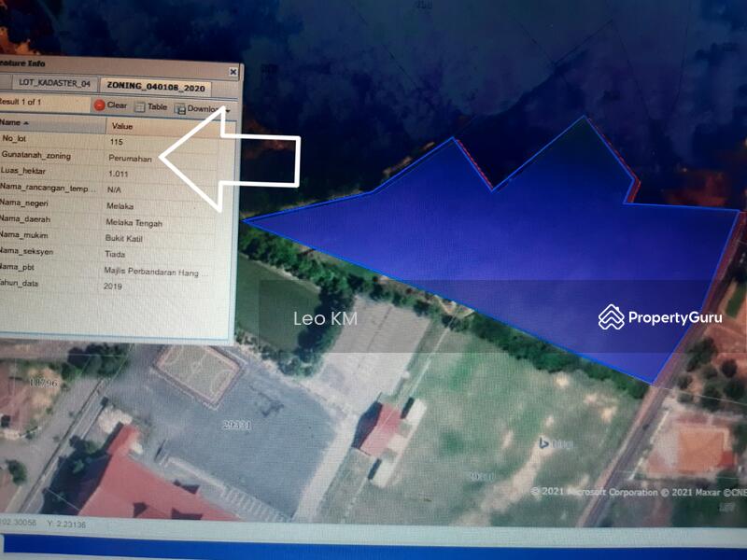
Task: Click the red Clear icon
Action: (x=99, y=105)
